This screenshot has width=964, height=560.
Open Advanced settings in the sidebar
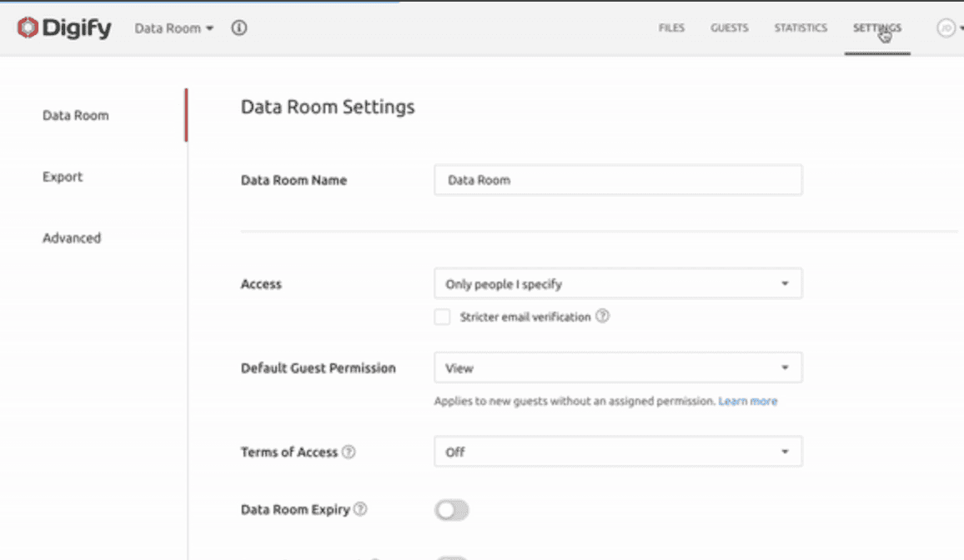[x=72, y=238]
